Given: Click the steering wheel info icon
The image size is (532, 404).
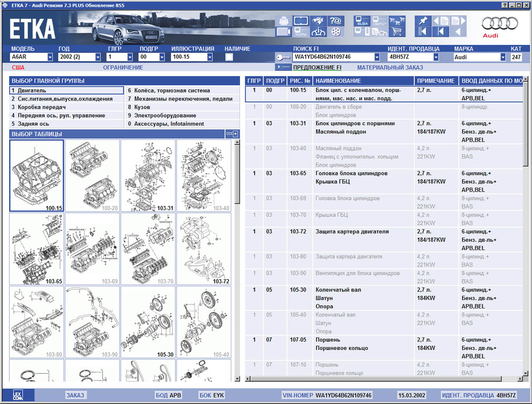Looking at the screenshot, I should point(318,32).
